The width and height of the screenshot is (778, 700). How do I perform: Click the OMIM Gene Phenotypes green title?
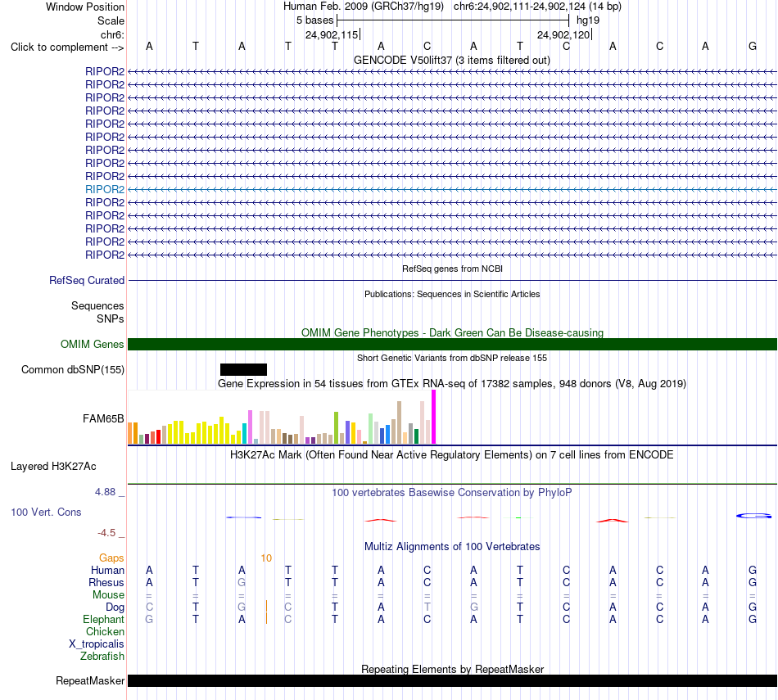tap(452, 333)
